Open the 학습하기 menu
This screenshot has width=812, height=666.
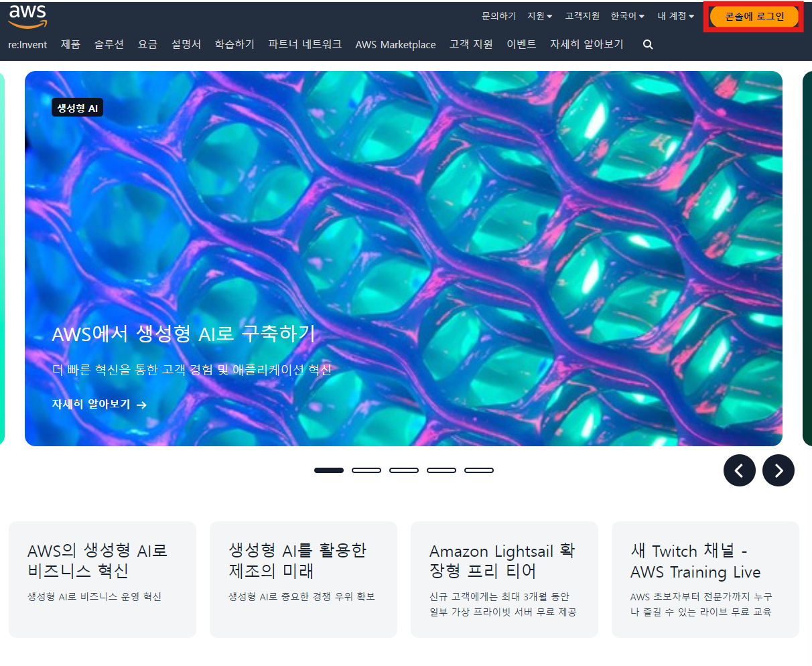pyautogui.click(x=234, y=44)
